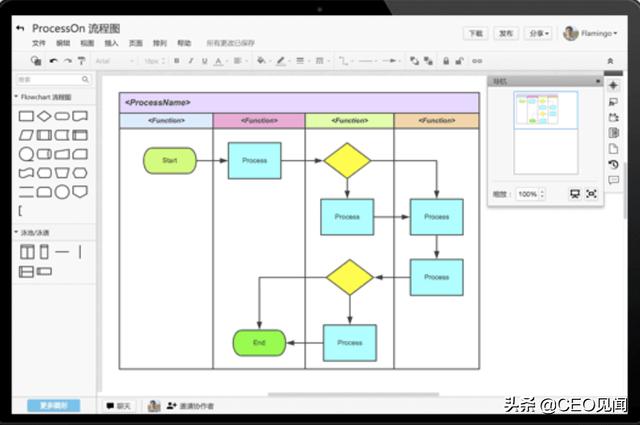Click the compass navigator icon in sidebar

tap(613, 85)
